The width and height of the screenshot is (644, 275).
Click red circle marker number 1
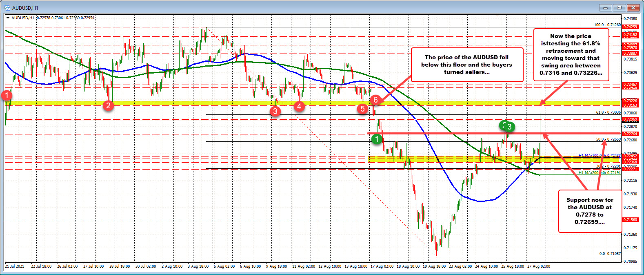pos(7,96)
